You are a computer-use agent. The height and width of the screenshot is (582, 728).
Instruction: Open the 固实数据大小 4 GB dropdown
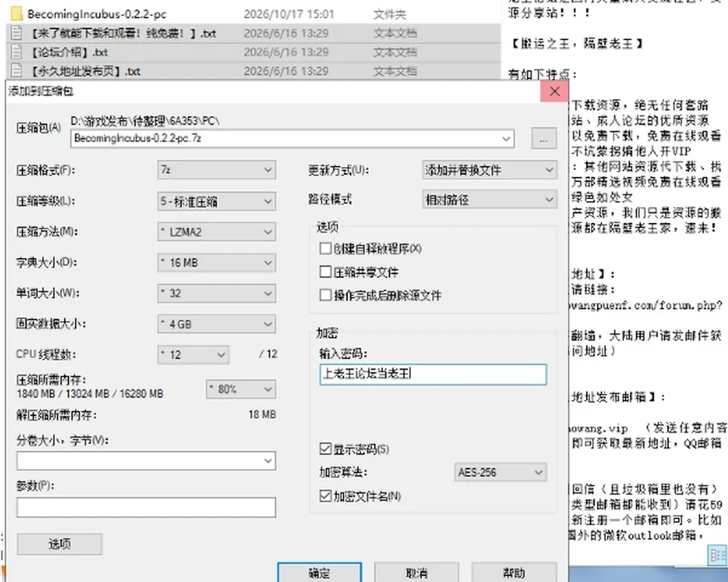[216, 324]
